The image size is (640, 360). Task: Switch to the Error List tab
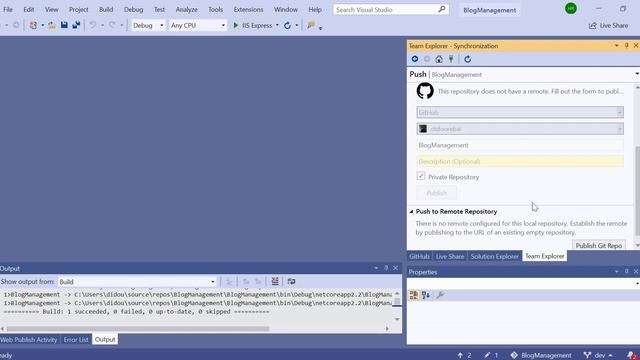click(76, 339)
